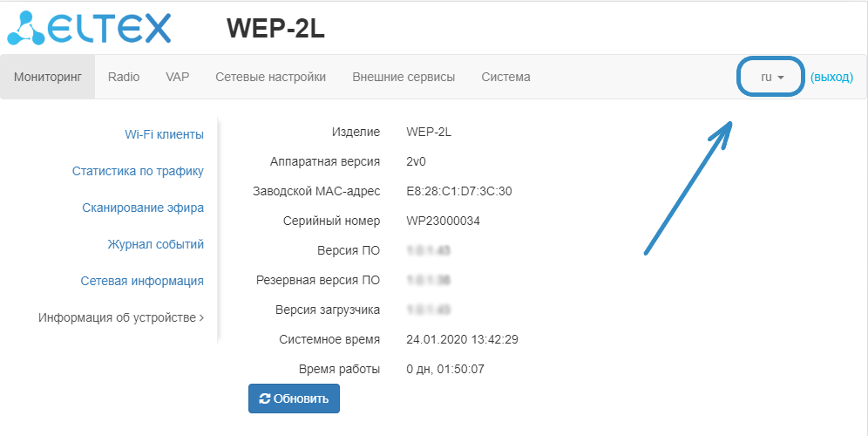The width and height of the screenshot is (868, 436).
Task: Open the Внешние сервисы tab
Action: pos(403,77)
